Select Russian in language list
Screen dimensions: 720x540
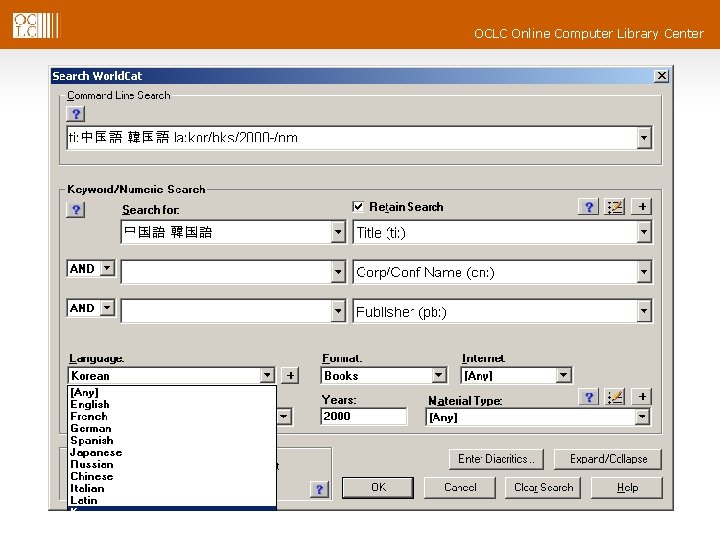click(172, 464)
